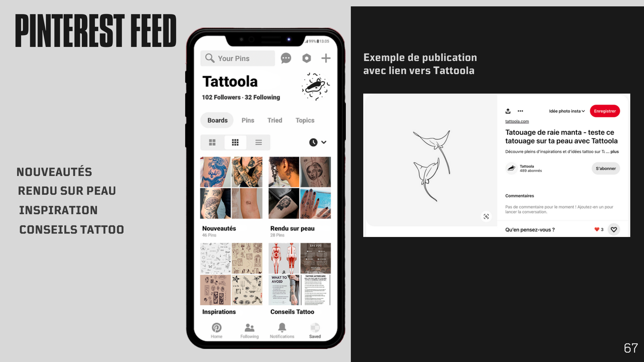Toggle the four-grid compact view layout
644x362 pixels.
[x=212, y=142]
